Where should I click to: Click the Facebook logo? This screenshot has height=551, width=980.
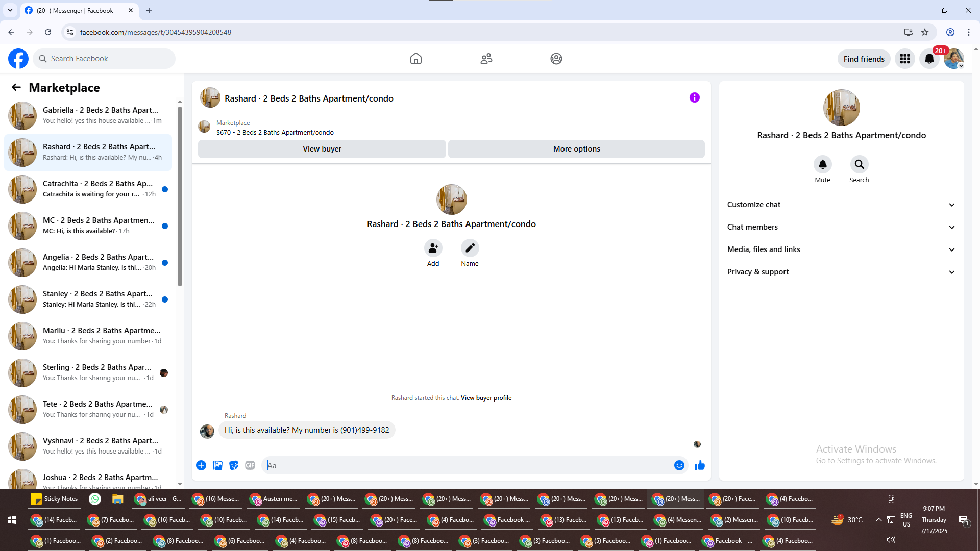point(18,59)
